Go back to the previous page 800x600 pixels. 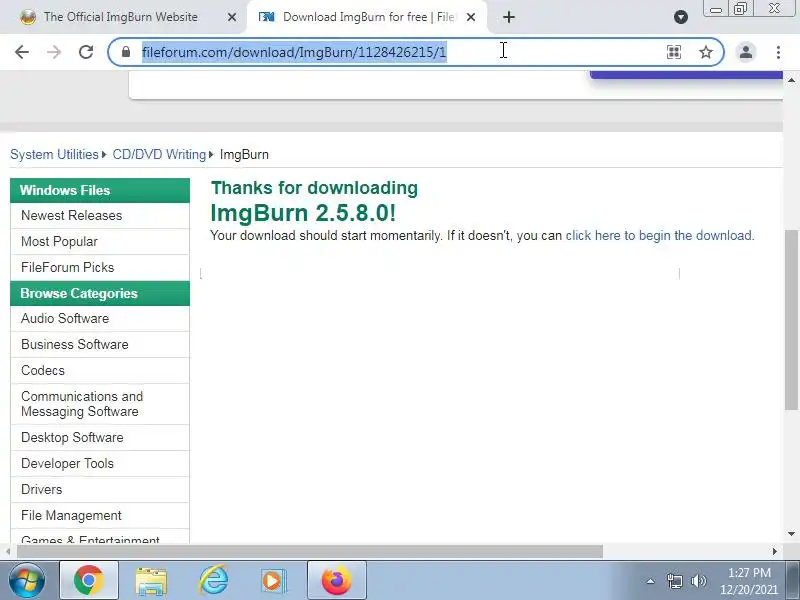coord(22,52)
